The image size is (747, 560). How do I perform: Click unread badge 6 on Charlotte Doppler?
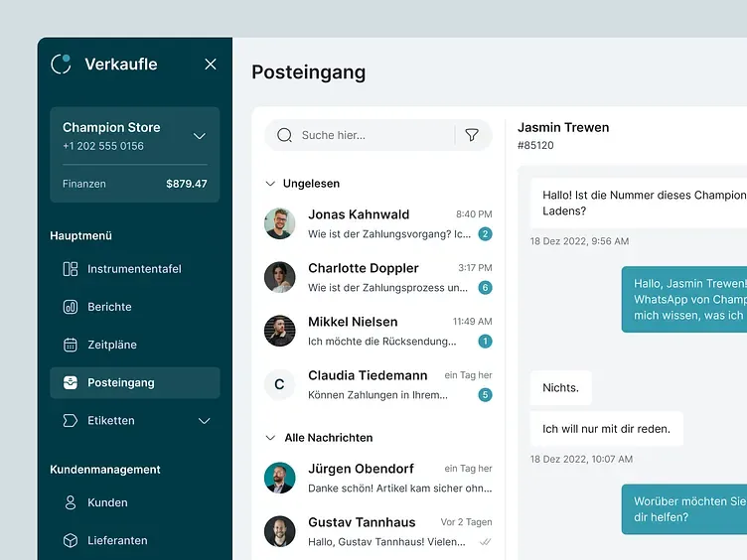[x=485, y=288]
